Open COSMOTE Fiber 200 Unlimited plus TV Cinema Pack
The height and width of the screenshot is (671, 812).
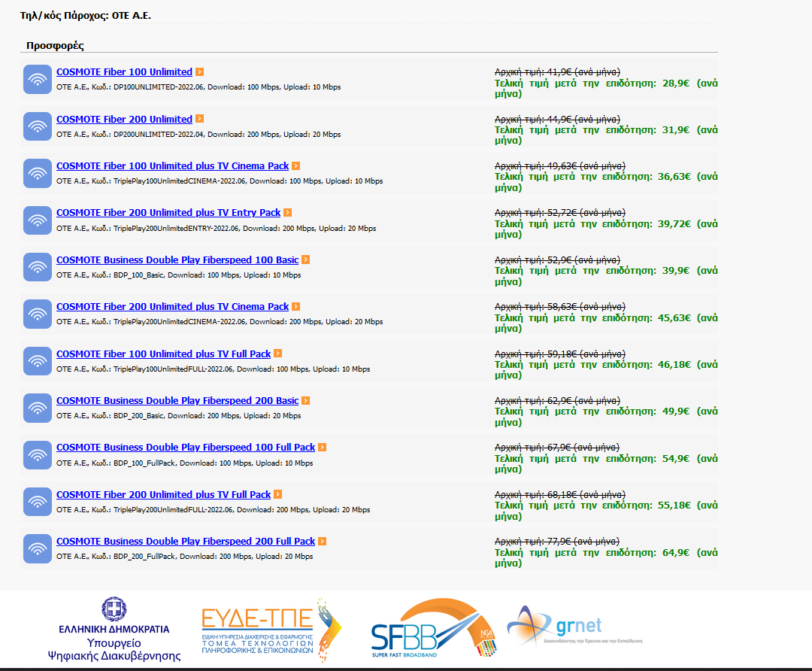(x=172, y=307)
